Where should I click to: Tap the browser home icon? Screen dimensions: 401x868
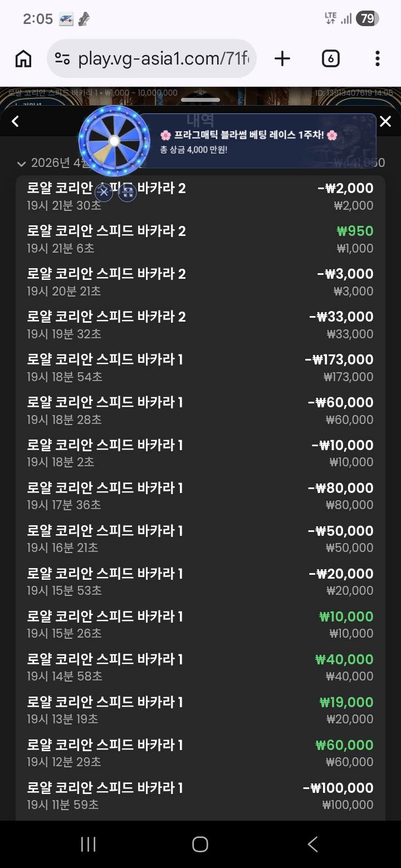click(x=23, y=58)
